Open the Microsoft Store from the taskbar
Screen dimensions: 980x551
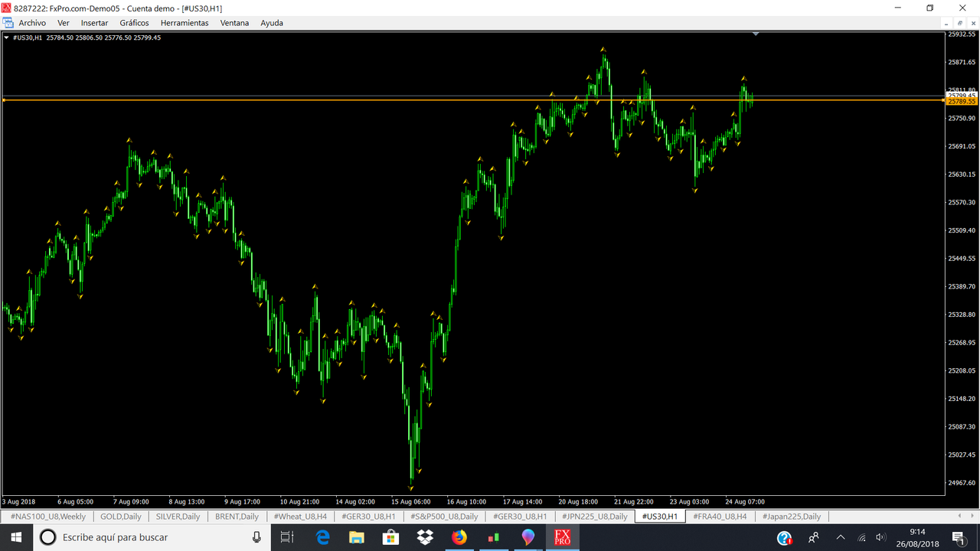tap(390, 536)
